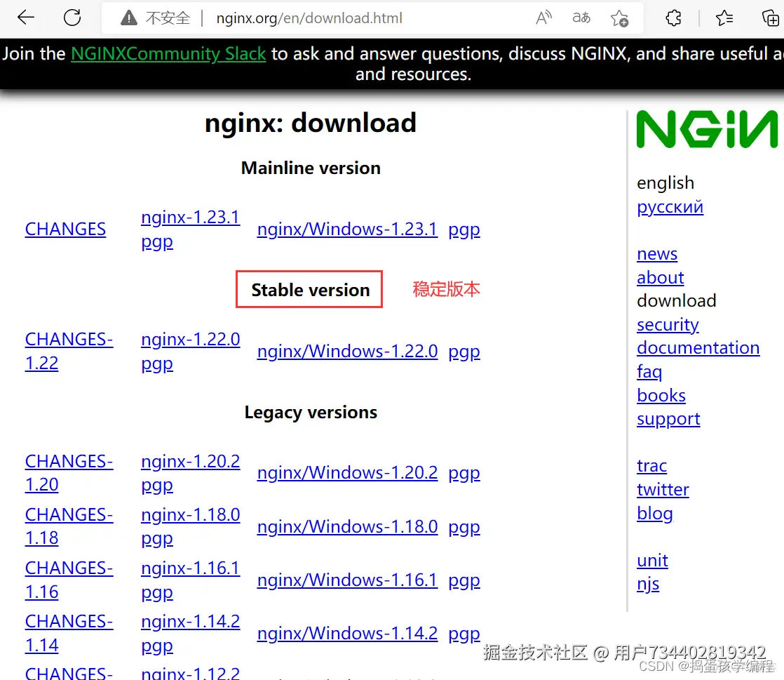Open pgp signature under nginx-1.16.1

click(x=157, y=593)
